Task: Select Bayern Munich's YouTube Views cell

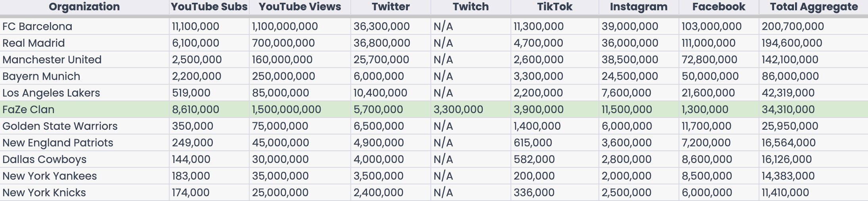Action: coord(283,76)
